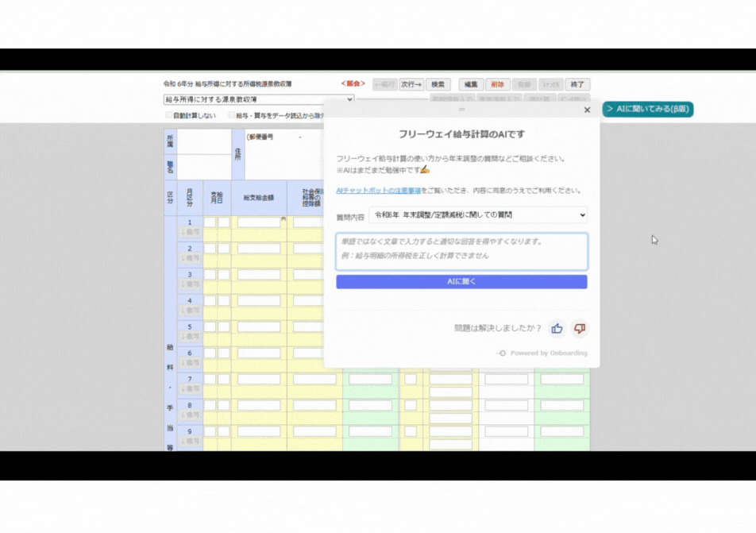Image resolution: width=756 pixels, height=533 pixels.
Task: Click the 編集 edit button
Action: [471, 84]
